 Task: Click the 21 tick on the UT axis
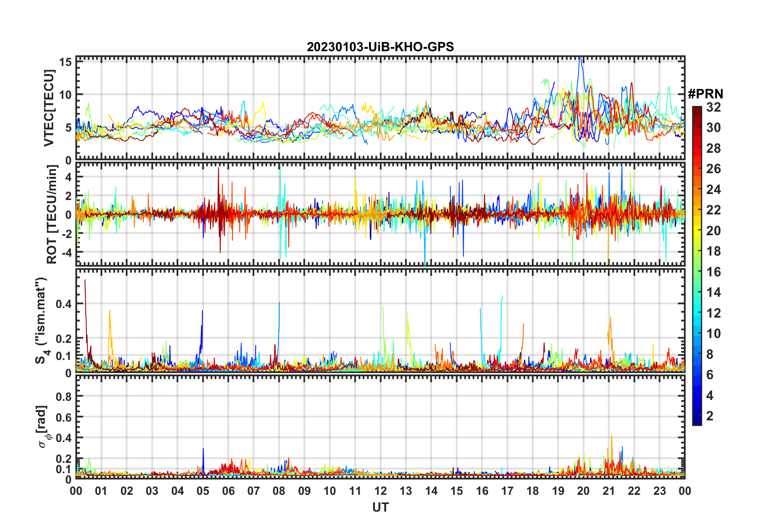coord(609,490)
